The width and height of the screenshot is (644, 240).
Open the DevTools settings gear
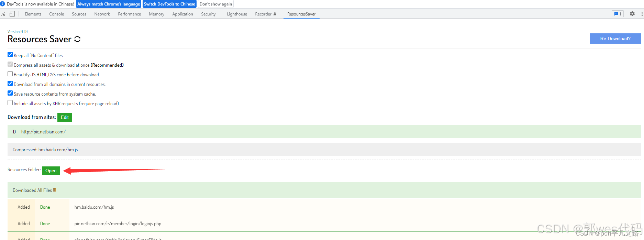(632, 14)
